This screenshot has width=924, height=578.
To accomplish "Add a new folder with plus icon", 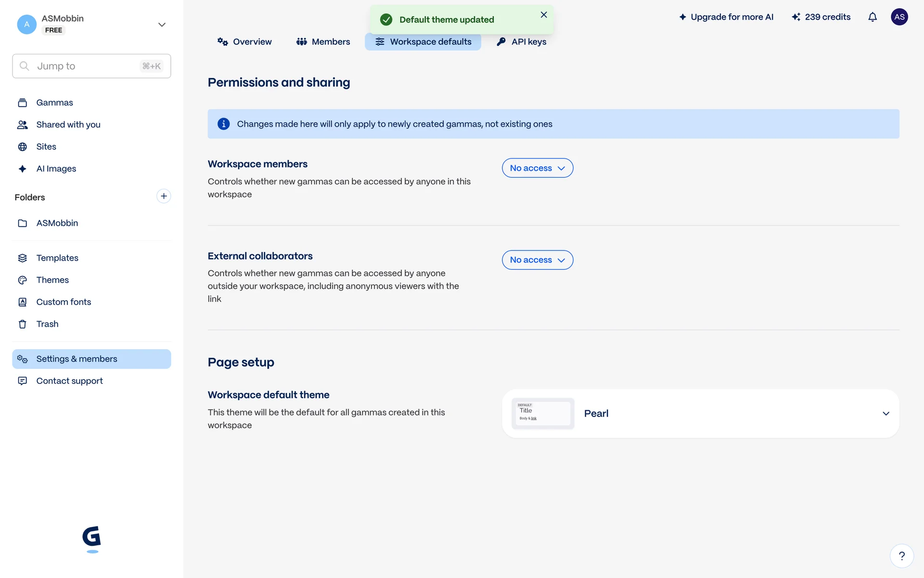I will click(164, 196).
